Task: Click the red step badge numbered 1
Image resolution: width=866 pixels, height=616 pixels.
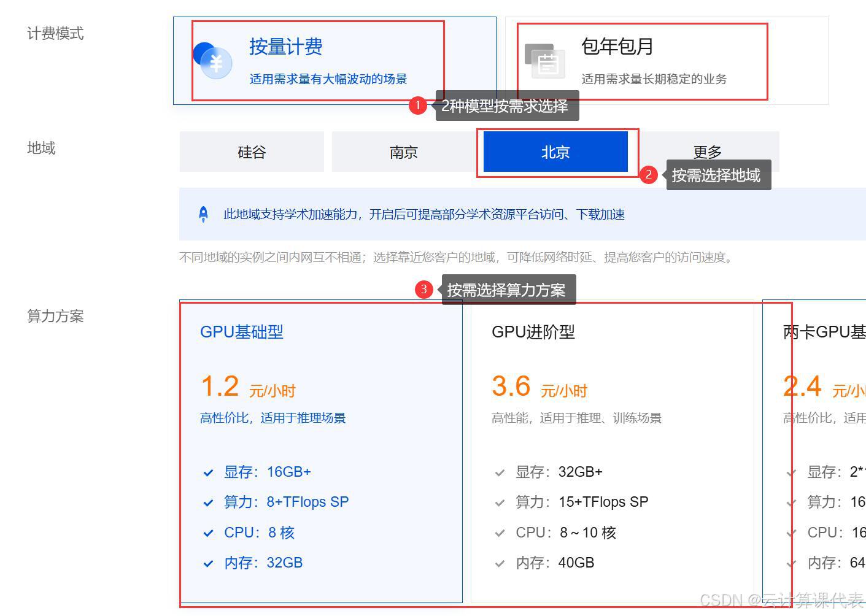Action: (x=418, y=105)
